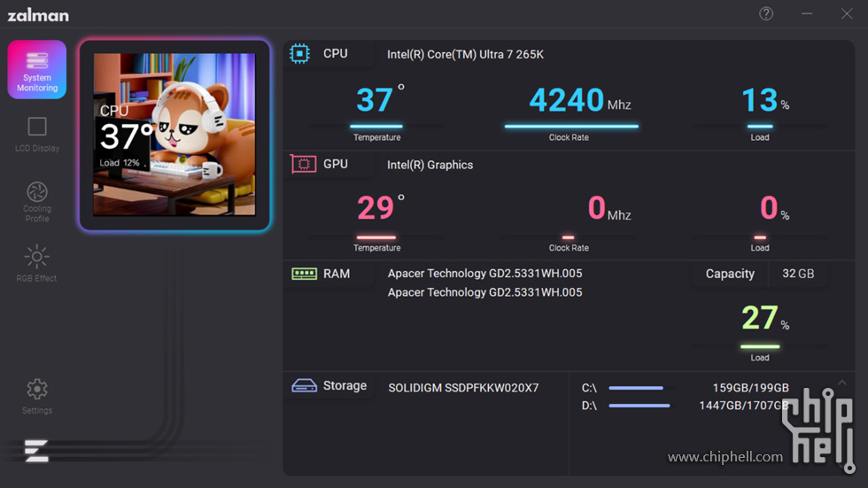
Task: Click the 32 GB capacity value
Action: 798,274
